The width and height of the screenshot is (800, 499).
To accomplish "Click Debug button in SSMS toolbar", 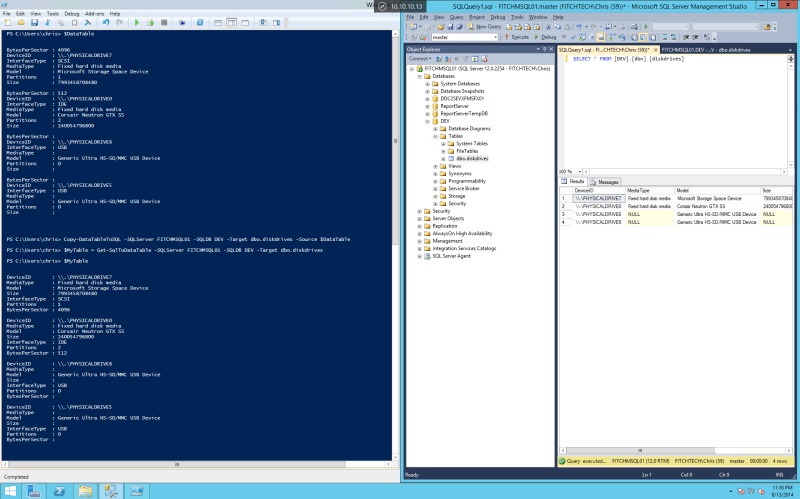I will (545, 37).
